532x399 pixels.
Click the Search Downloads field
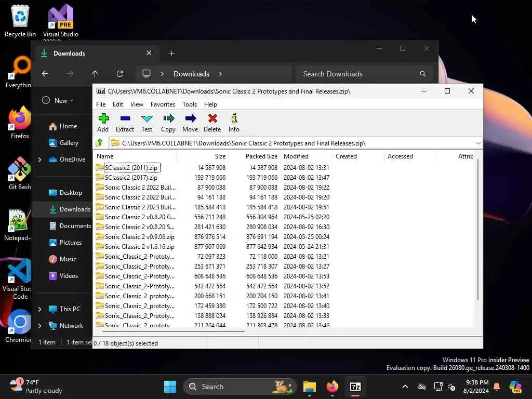[364, 74]
